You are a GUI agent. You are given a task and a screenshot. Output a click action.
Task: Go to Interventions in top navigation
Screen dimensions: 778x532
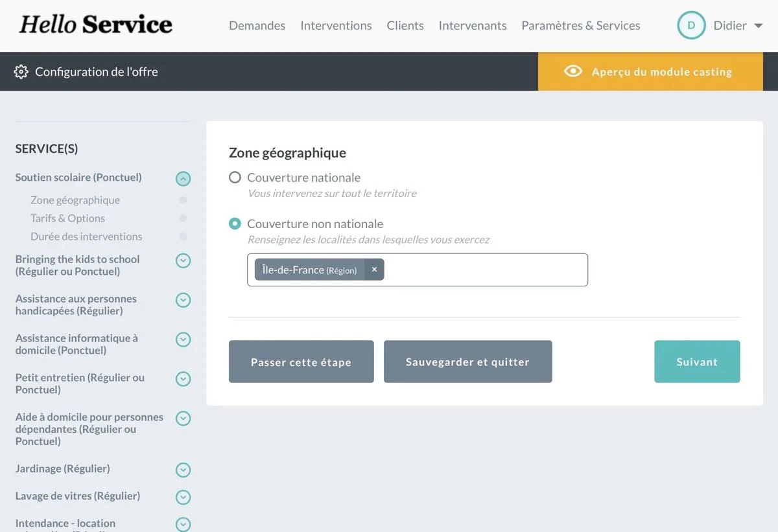pos(336,25)
